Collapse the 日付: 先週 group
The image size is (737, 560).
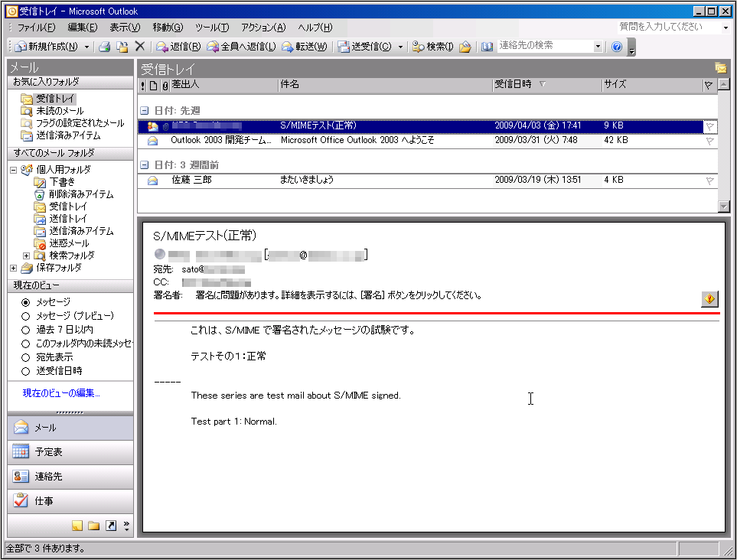(145, 111)
